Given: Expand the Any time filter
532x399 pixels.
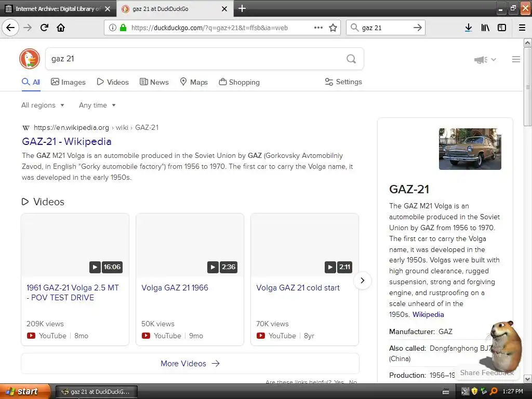Looking at the screenshot, I should (97, 105).
